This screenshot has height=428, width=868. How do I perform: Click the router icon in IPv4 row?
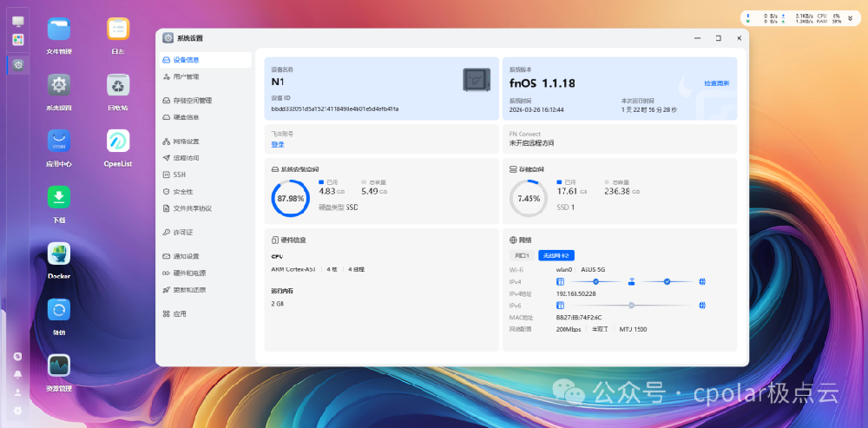pyautogui.click(x=631, y=282)
